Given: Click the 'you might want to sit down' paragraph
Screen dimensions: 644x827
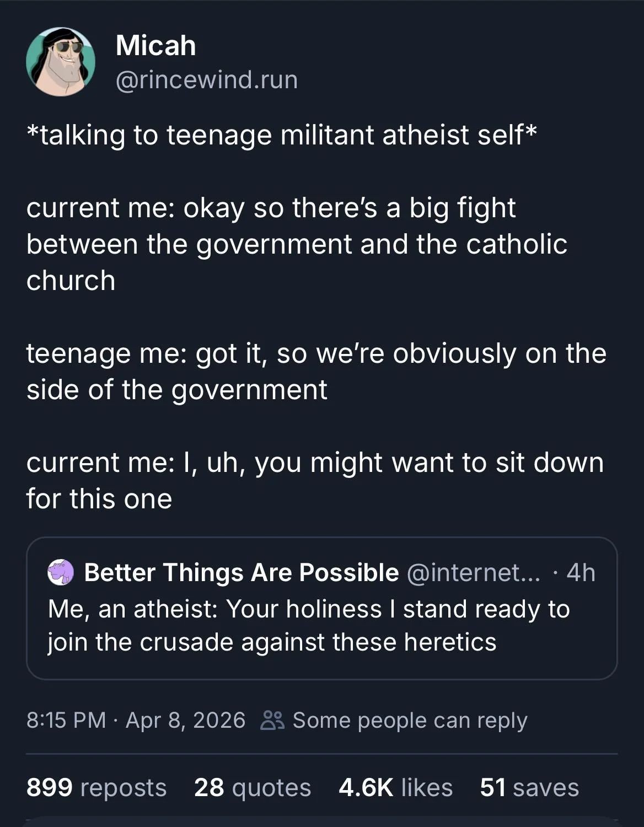Looking at the screenshot, I should [315, 480].
